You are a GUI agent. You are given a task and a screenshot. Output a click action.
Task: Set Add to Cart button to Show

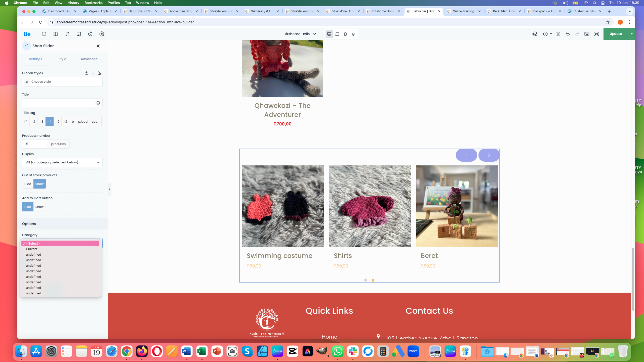(39, 207)
